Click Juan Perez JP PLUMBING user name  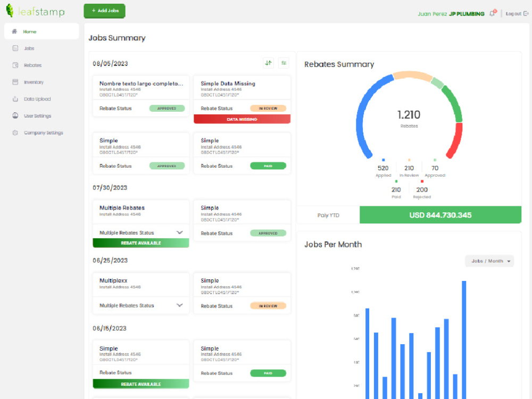pos(451,14)
